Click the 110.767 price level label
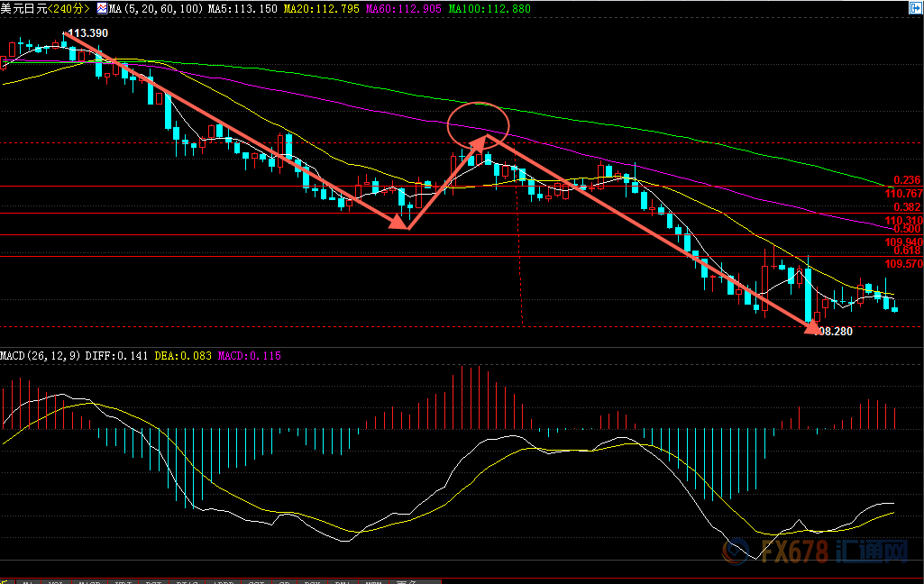The width and height of the screenshot is (924, 584). pos(903,194)
